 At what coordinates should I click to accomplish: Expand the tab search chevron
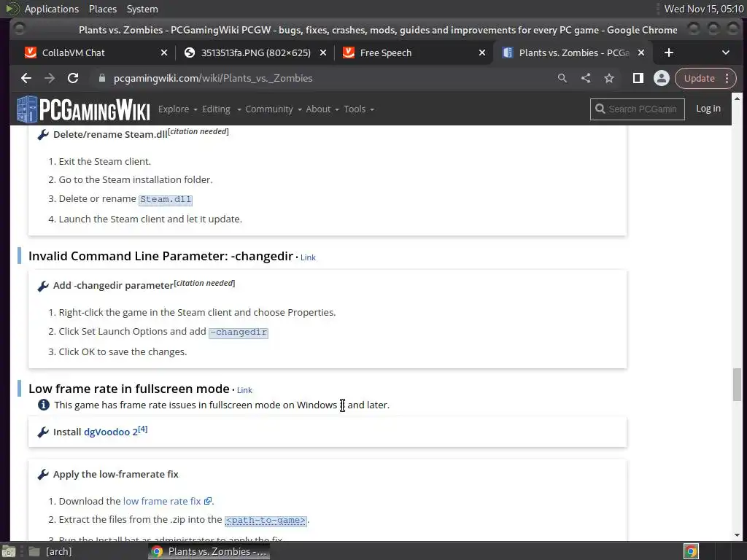click(x=726, y=52)
